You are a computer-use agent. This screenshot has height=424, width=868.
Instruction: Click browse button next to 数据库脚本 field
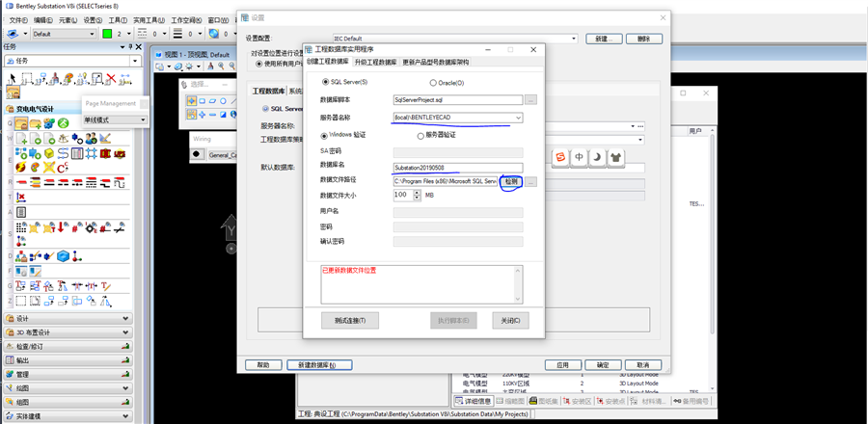[x=530, y=100]
